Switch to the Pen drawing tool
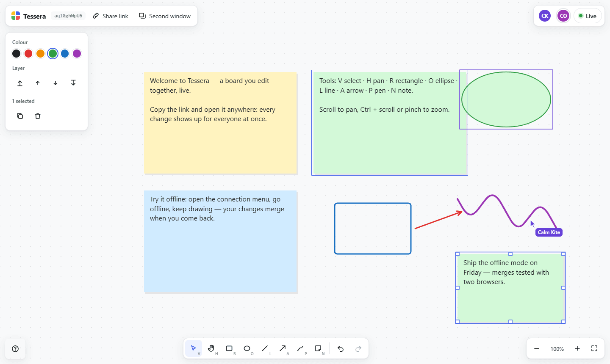 point(300,348)
